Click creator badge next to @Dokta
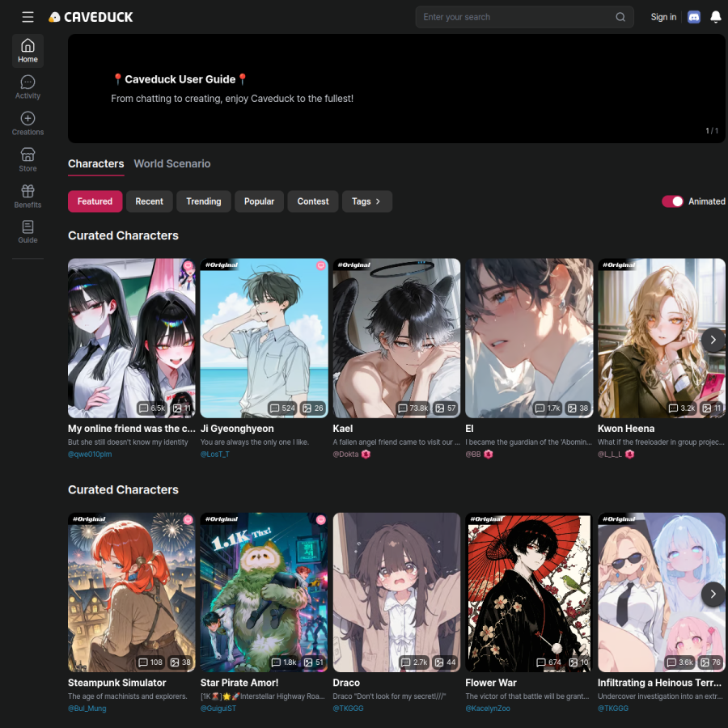This screenshot has height=728, width=728. pos(366,454)
